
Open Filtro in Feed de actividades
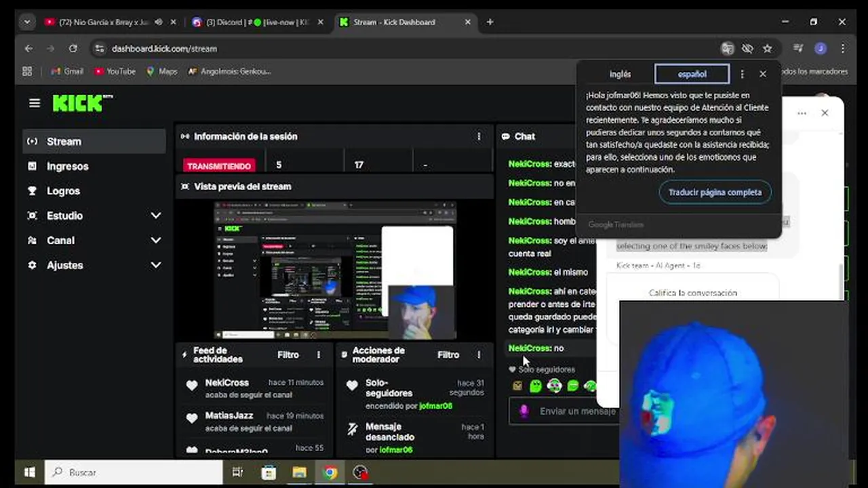[288, 354]
